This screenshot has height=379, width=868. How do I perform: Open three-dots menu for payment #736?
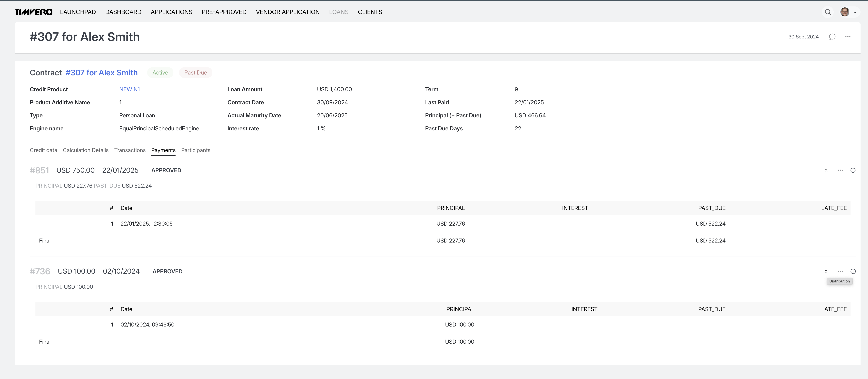click(x=840, y=271)
